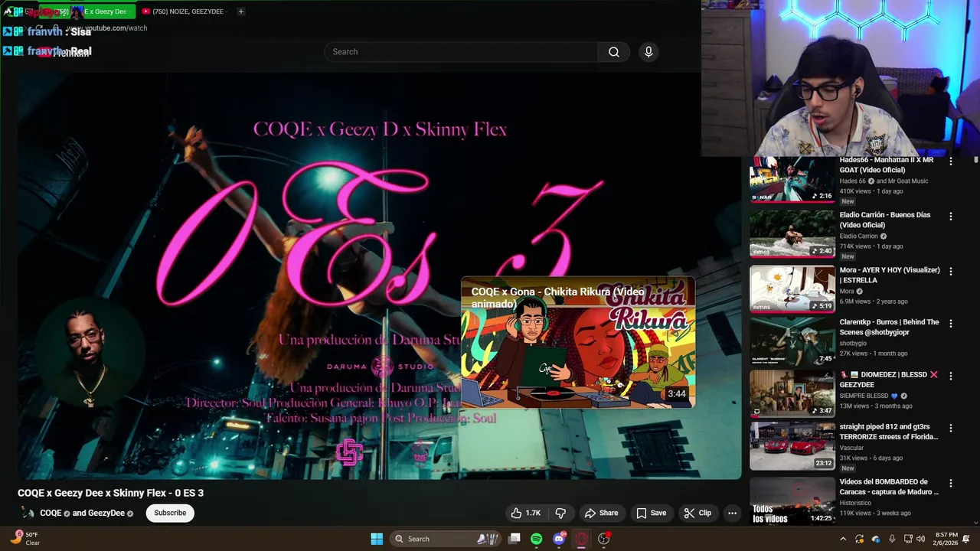This screenshot has height=551, width=980.
Task: Click the Windows taskbar Search box
Action: (447, 539)
